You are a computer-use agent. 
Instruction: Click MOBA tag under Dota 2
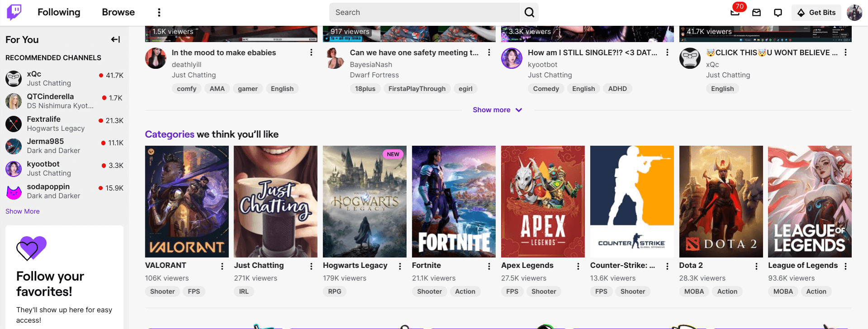coord(694,291)
